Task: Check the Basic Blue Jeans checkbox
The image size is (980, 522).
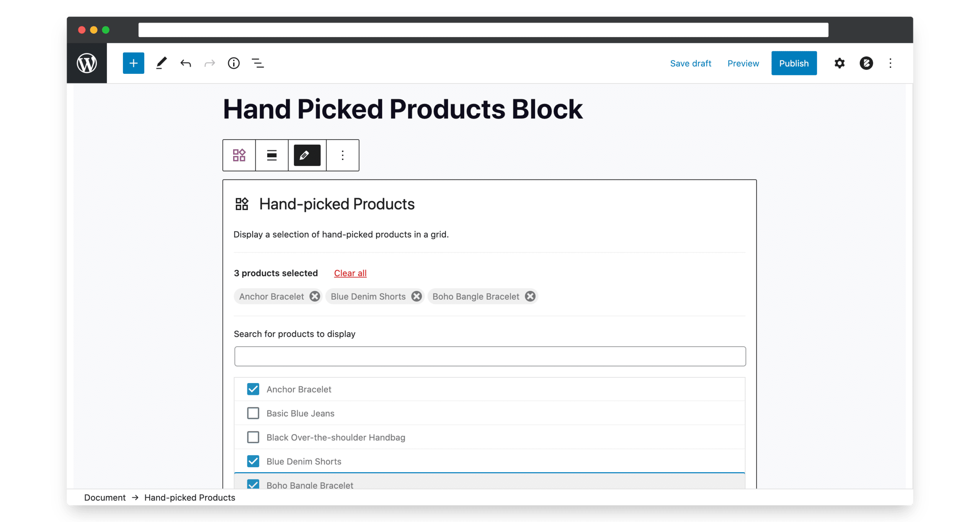Action: coord(253,413)
